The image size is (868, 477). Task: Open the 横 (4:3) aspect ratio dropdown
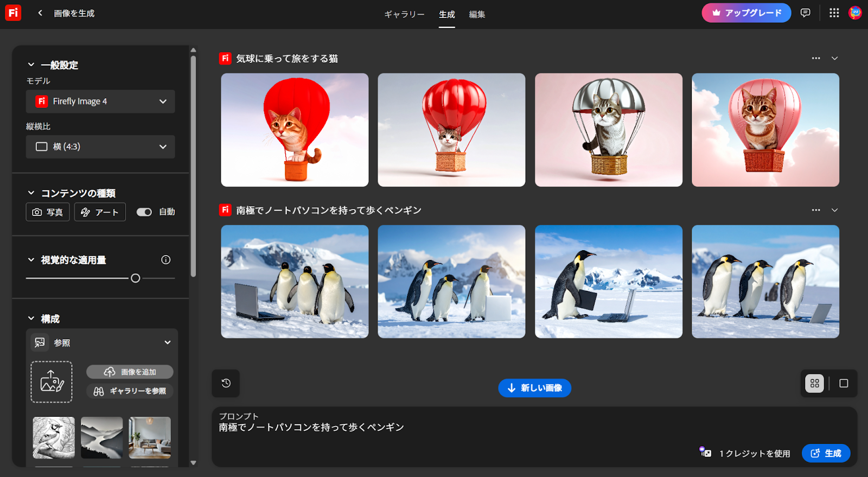tap(100, 147)
